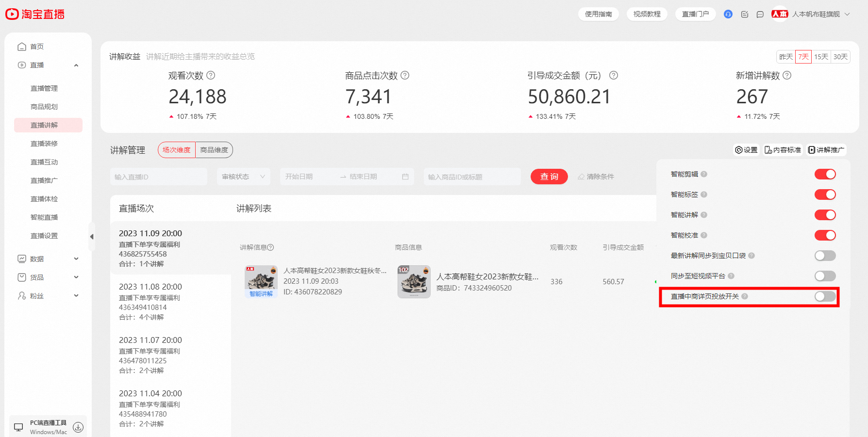Show help for 智能剪辑 option
The width and height of the screenshot is (868, 437).
(704, 174)
